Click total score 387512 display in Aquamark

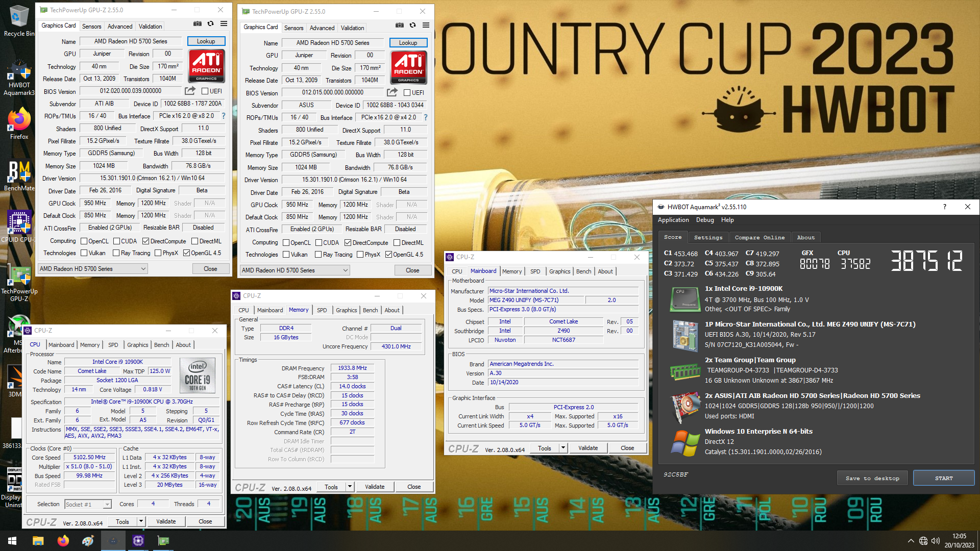926,260
